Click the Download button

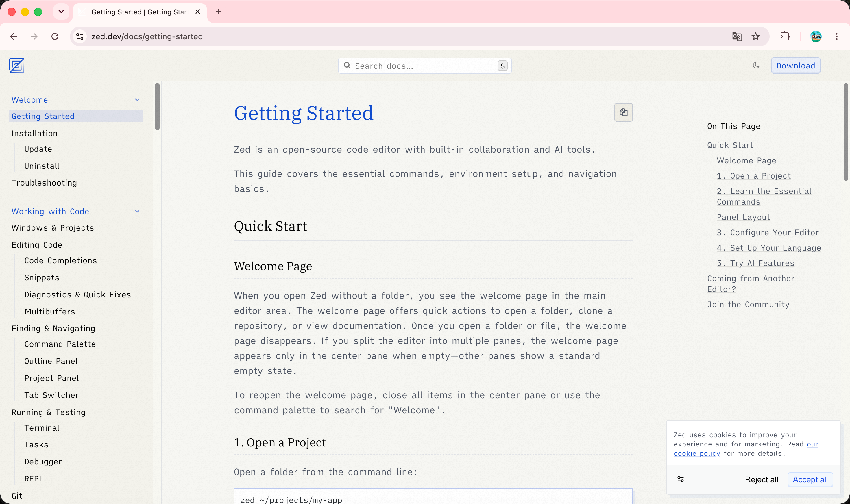pos(796,66)
